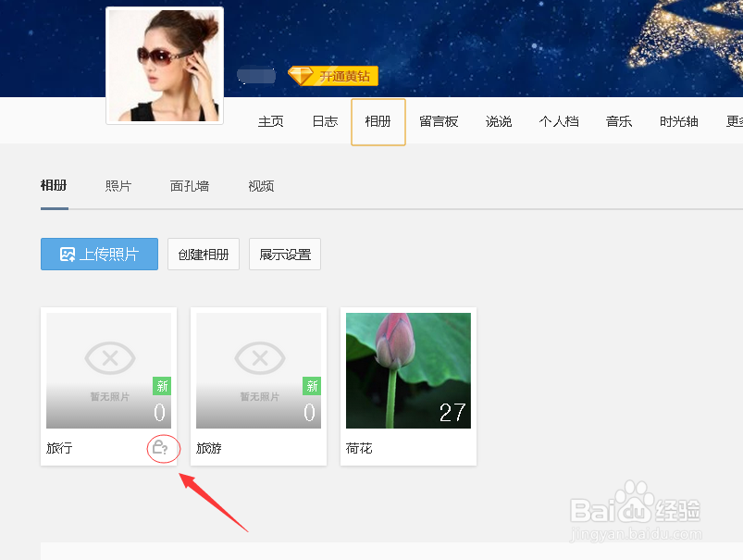Open 展示设置 settings

(284, 254)
